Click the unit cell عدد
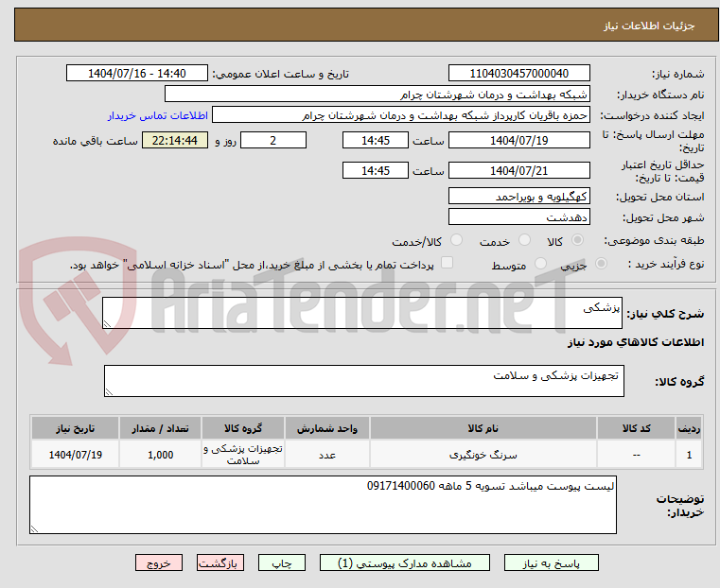 [327, 455]
